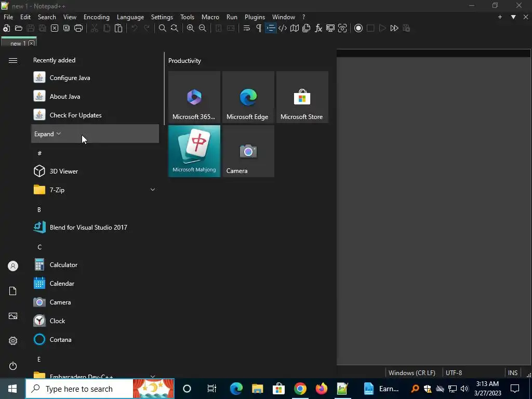The width and height of the screenshot is (532, 399).
Task: Toggle the highlighted Indent Guide toolbar button
Action: pos(270,28)
